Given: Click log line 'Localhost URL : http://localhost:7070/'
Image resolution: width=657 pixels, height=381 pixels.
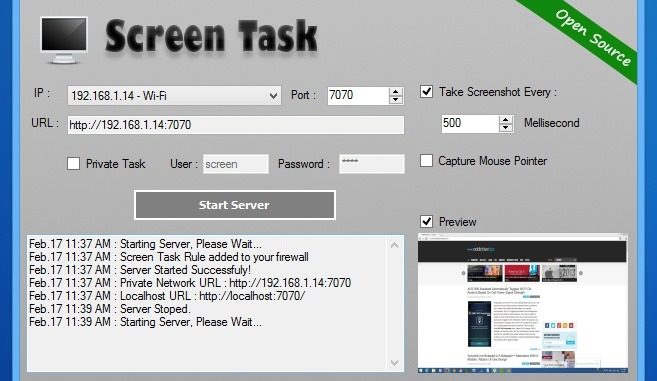Looking at the screenshot, I should (x=167, y=296).
